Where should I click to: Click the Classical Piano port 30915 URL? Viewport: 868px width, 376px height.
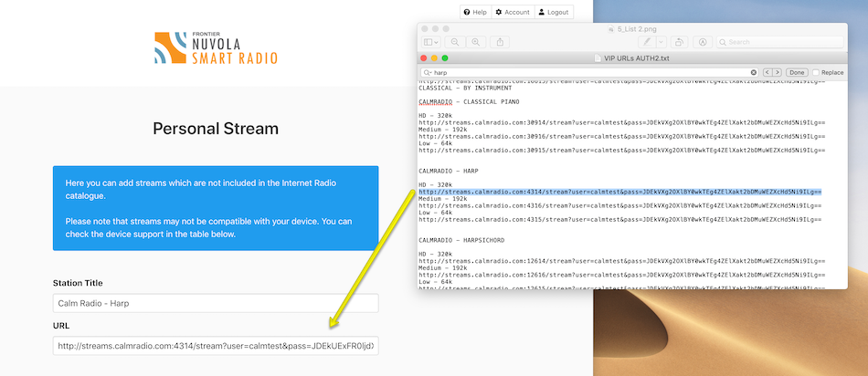621,151
